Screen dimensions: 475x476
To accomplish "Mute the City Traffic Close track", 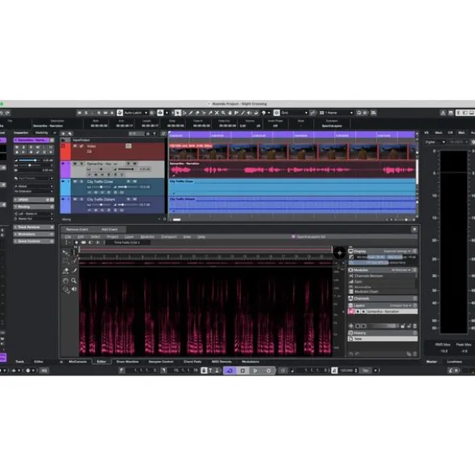I will point(75,181).
